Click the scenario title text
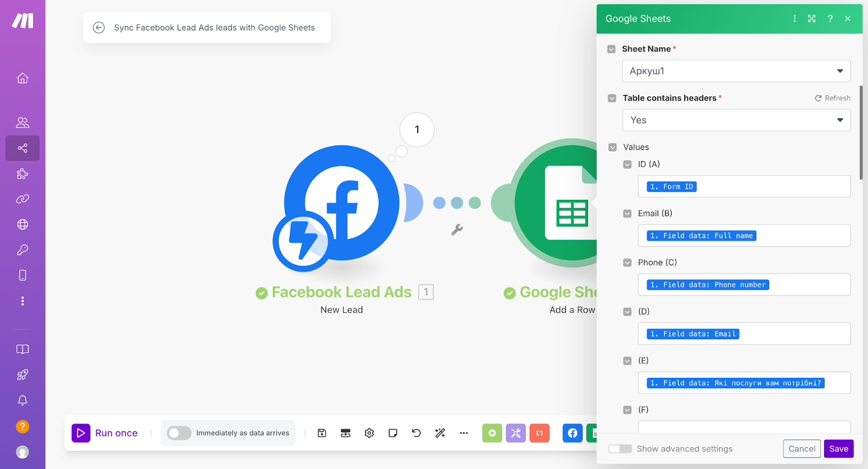This screenshot has height=469, width=868. pos(214,28)
